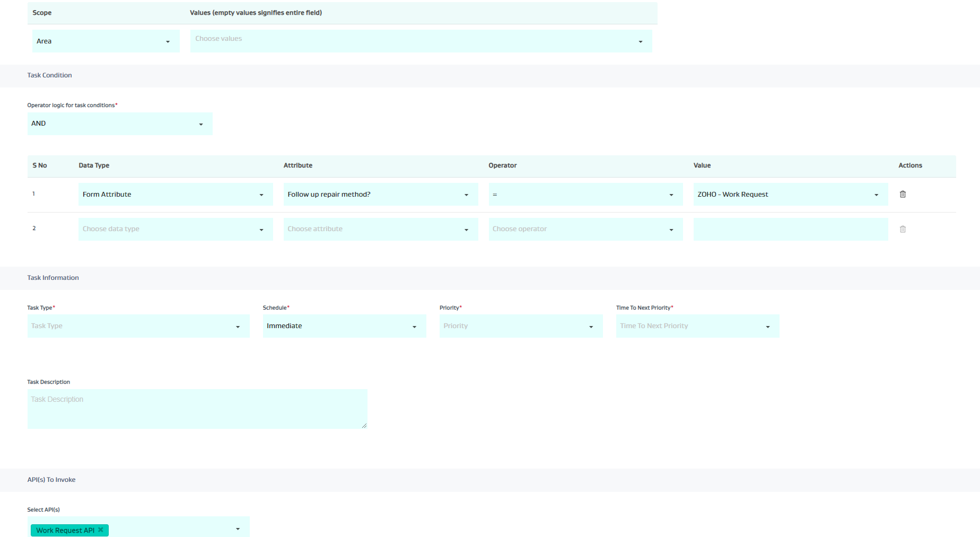The width and height of the screenshot is (980, 537).
Task: Click trash icon on condition row 2
Action: (903, 229)
